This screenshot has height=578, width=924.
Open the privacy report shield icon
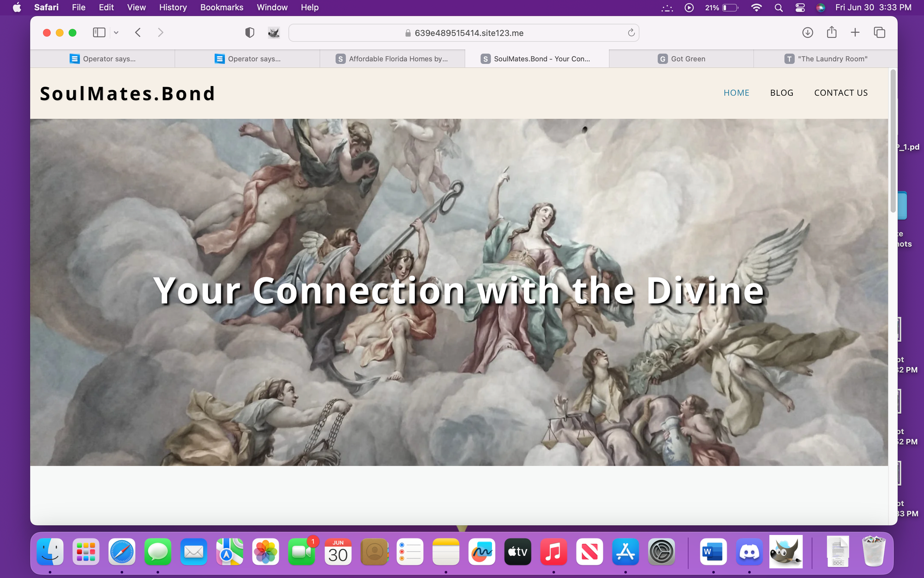click(249, 32)
